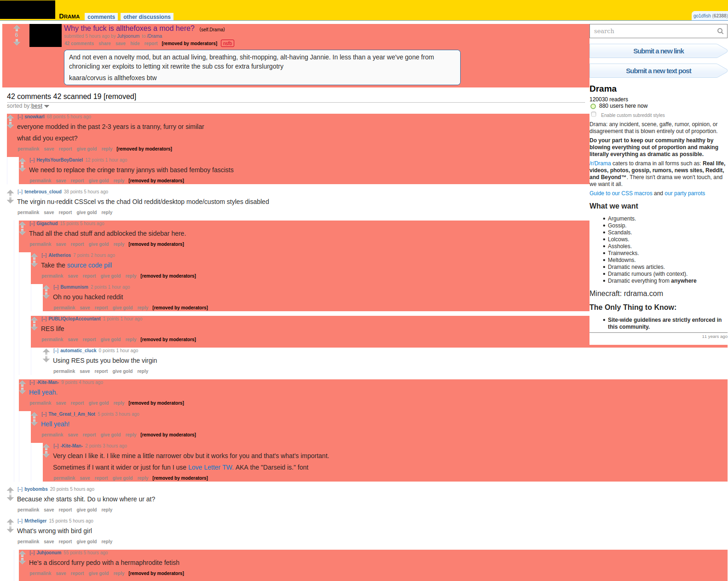
Task: Open the other discussions tab
Action: 147,17
